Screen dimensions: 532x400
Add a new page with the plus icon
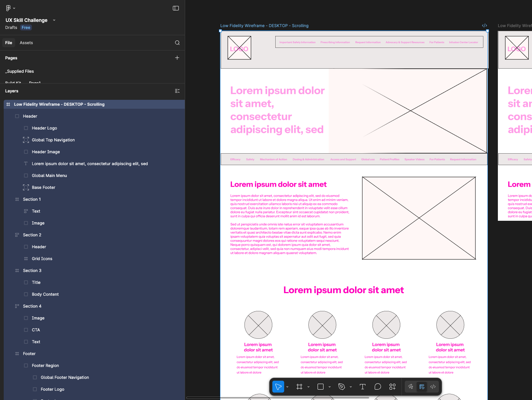click(177, 58)
